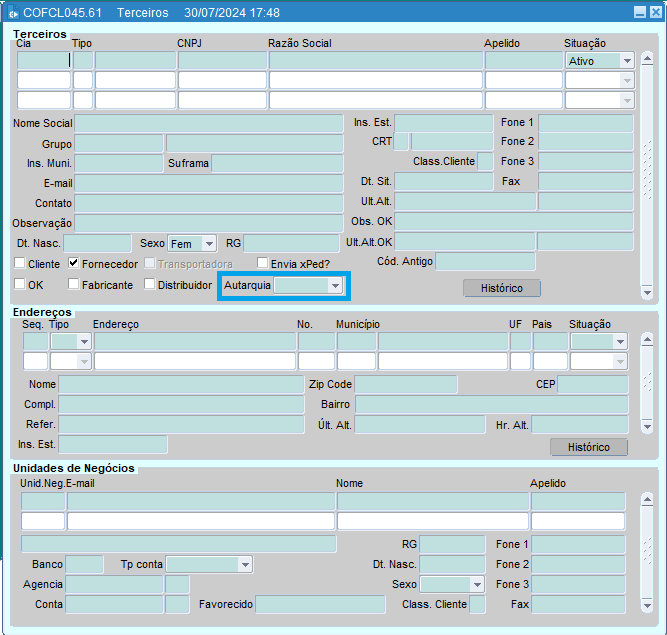This screenshot has width=667, height=635.
Task: Click the Unidades de Negócios scrollbar down arrow
Action: click(646, 606)
